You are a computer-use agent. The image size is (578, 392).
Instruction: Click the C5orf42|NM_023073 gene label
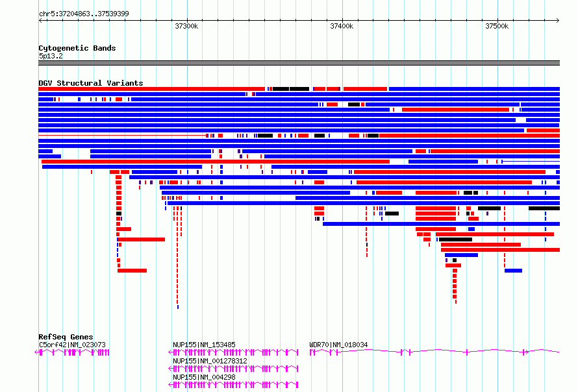tap(72, 345)
